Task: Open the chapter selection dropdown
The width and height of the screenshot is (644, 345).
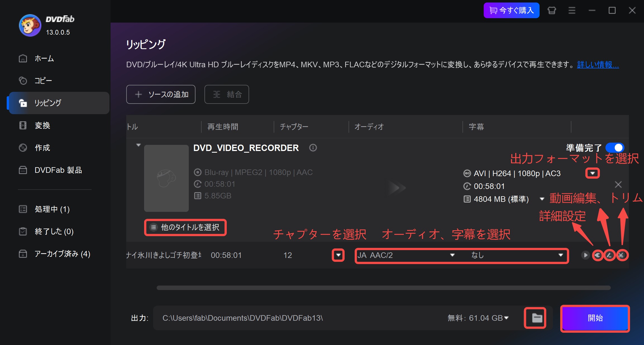Action: tap(338, 255)
